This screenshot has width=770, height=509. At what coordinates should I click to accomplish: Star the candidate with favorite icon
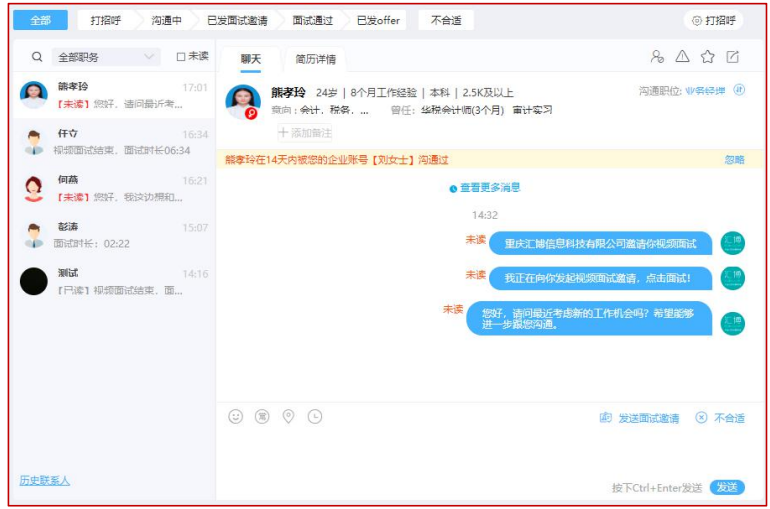tap(708, 57)
